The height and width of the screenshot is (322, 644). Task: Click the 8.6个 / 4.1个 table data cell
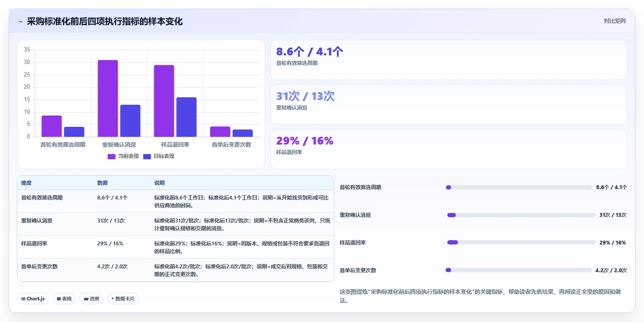coord(112,197)
